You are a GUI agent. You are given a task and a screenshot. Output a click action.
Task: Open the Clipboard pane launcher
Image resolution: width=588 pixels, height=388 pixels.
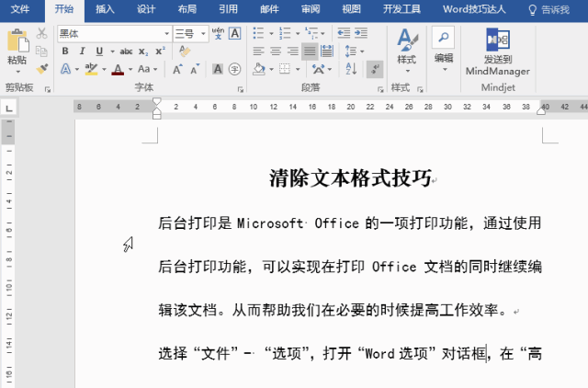coord(48,89)
